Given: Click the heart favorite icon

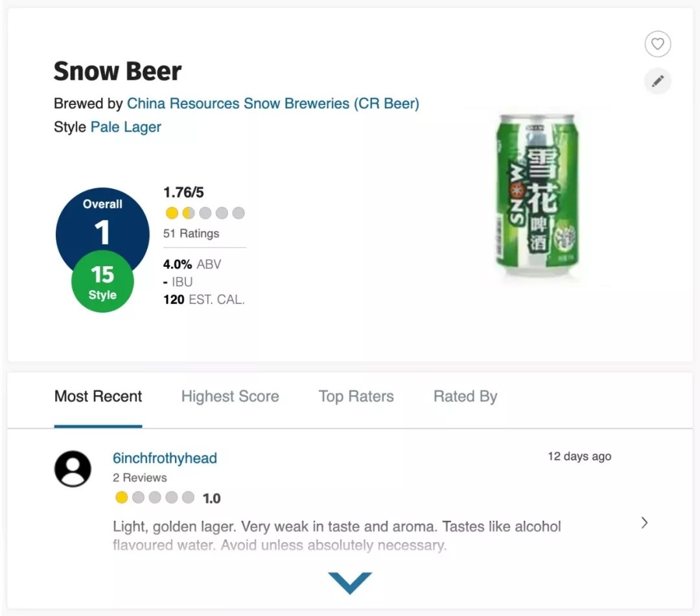Looking at the screenshot, I should (658, 44).
